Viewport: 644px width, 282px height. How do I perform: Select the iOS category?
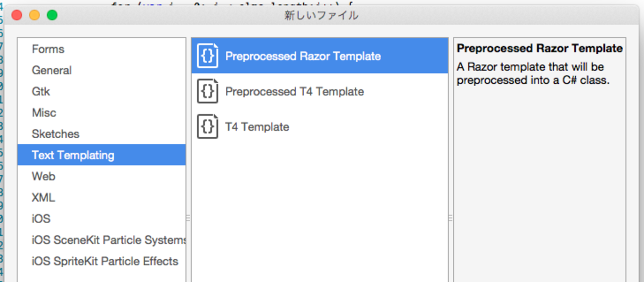tap(41, 219)
